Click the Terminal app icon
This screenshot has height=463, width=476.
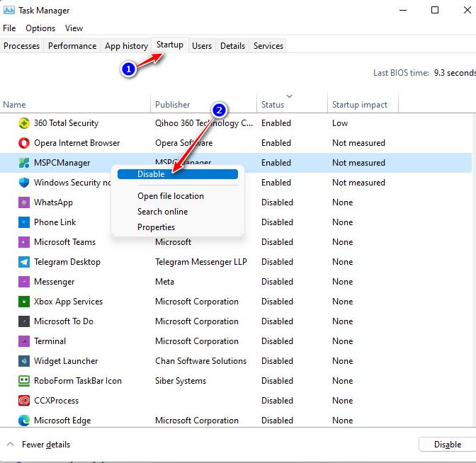click(24, 341)
